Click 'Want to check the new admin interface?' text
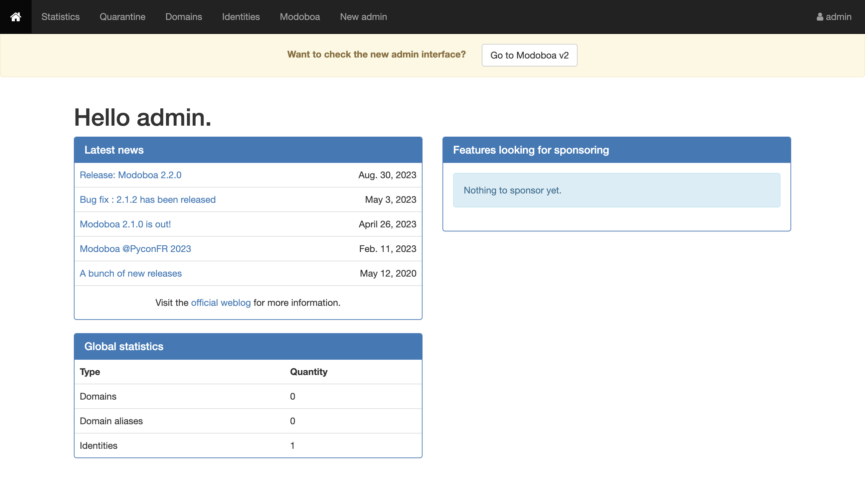The width and height of the screenshot is (865, 504). tap(377, 54)
